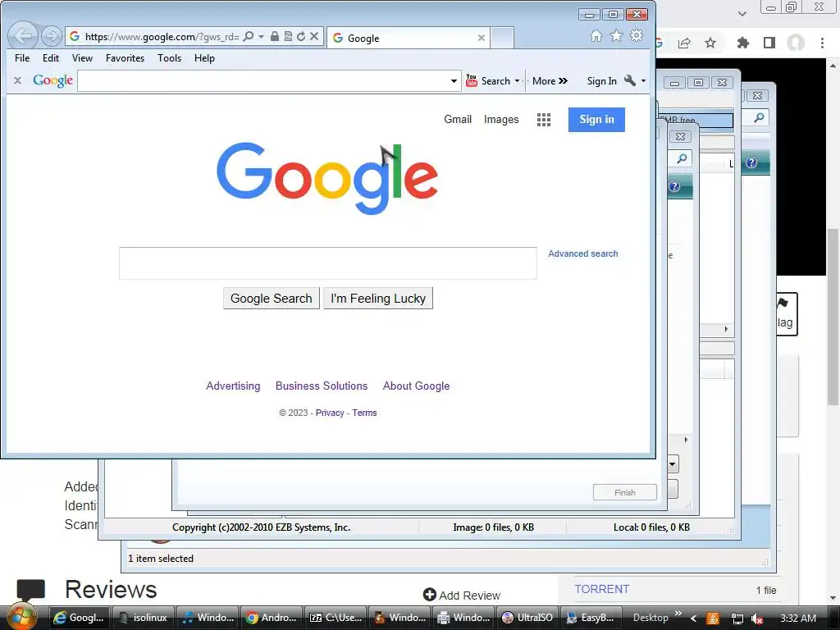Click the Internet Explorer forward arrow button
Viewport: 840px width, 630px height.
click(52, 36)
